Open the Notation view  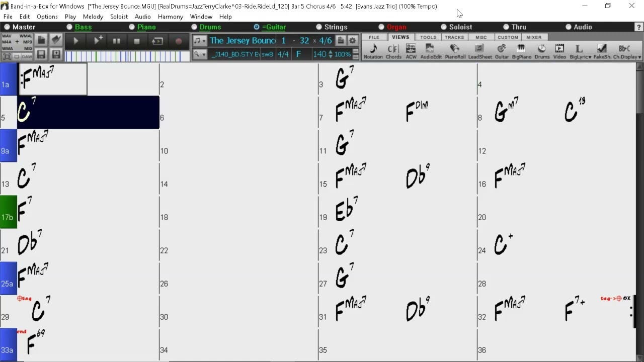[x=373, y=51]
